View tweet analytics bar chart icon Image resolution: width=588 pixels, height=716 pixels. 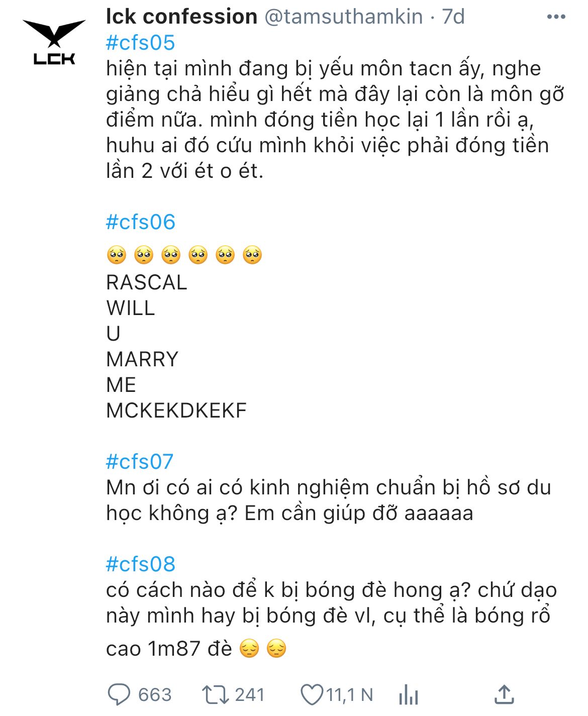(x=408, y=695)
